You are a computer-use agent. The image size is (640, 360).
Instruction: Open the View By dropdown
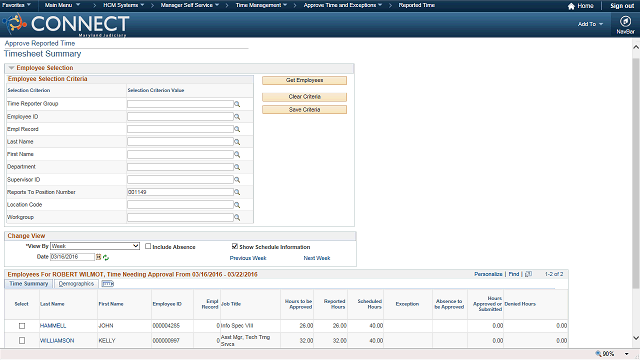point(95,246)
